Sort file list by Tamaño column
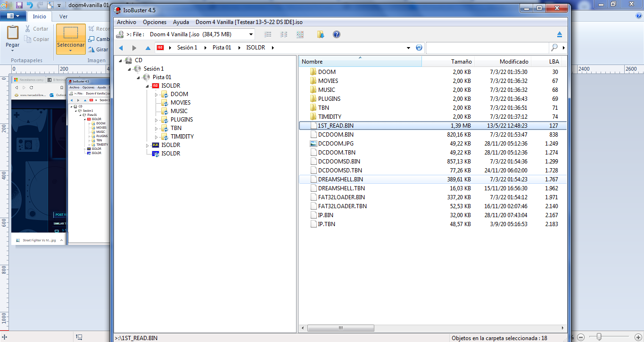 [448, 62]
